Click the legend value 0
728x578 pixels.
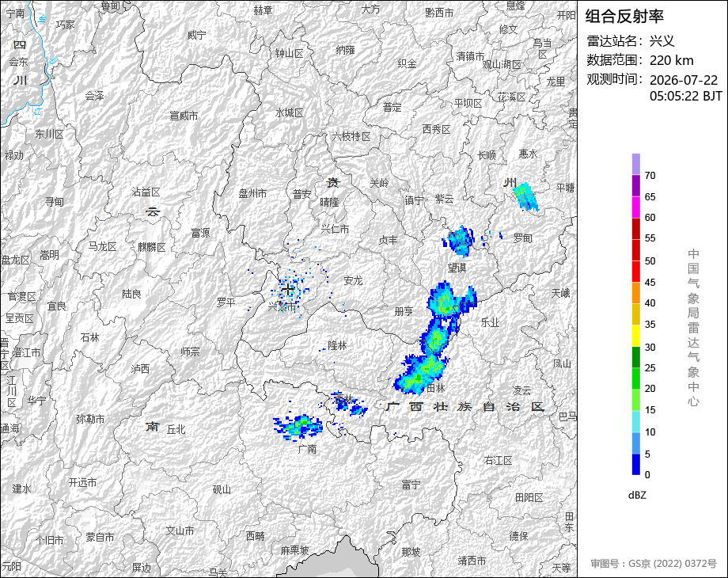tap(647, 475)
